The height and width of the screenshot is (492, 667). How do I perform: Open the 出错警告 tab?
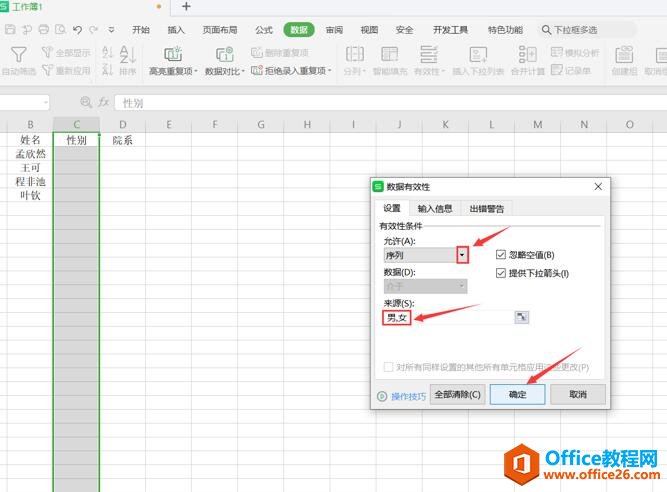[487, 208]
